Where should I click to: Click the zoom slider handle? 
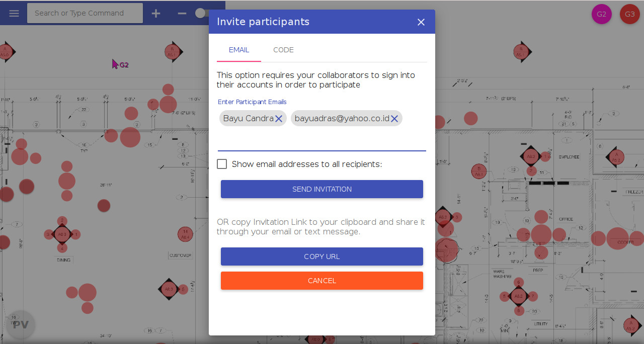(x=201, y=13)
